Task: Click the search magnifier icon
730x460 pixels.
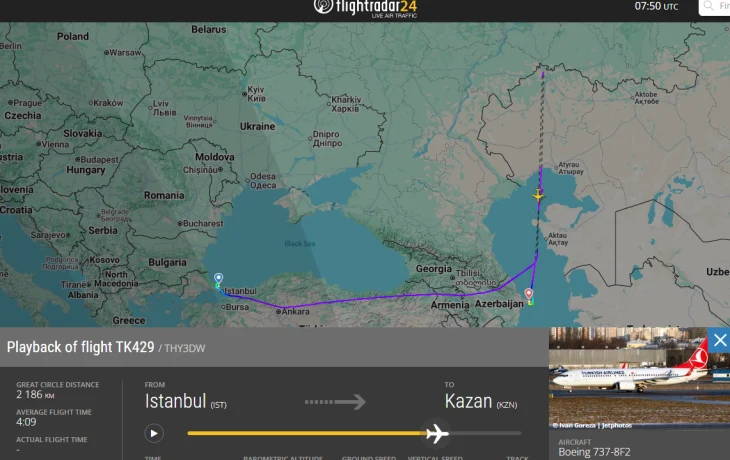Action: (709, 6)
